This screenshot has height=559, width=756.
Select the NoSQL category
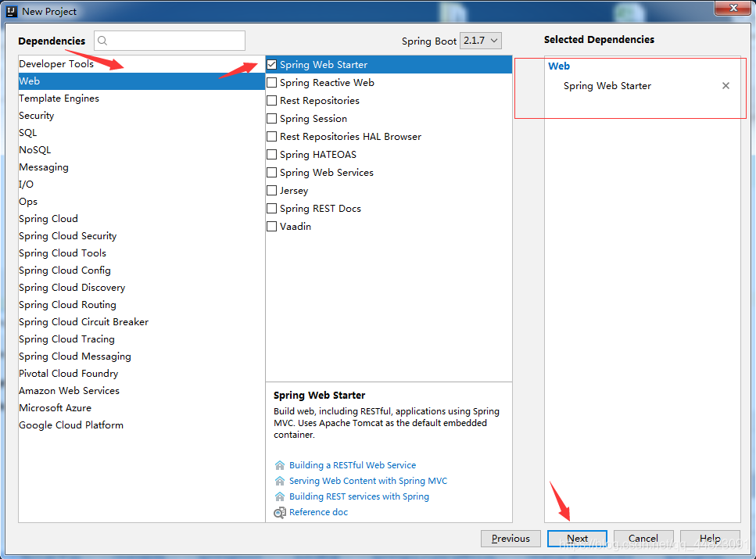coord(142,150)
